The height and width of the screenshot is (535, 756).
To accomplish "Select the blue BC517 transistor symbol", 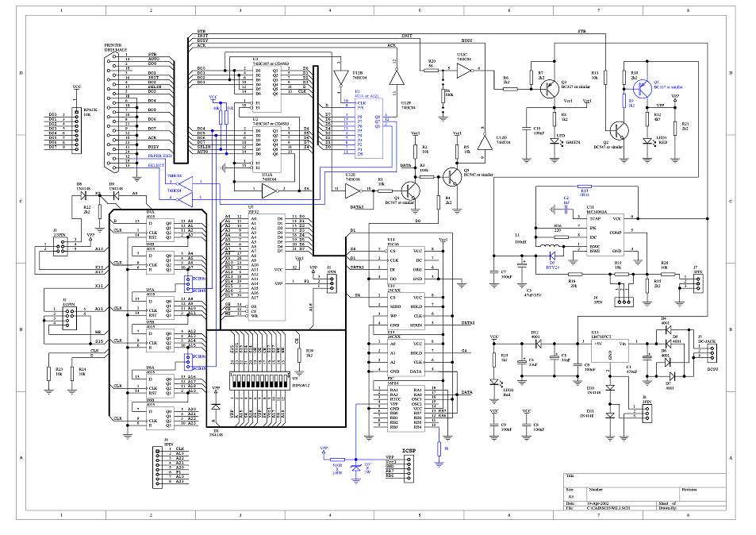I will (x=643, y=88).
